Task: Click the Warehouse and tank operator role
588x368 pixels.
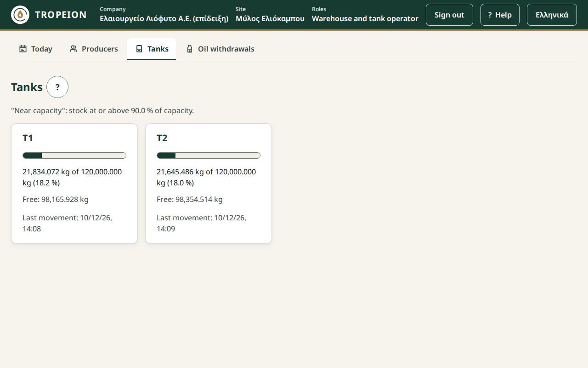Action: (365, 19)
